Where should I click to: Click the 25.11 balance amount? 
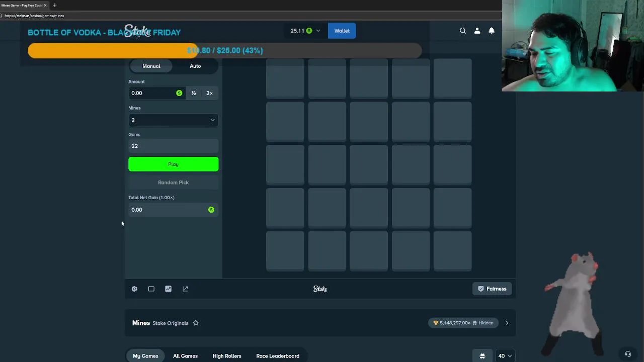[x=297, y=31]
